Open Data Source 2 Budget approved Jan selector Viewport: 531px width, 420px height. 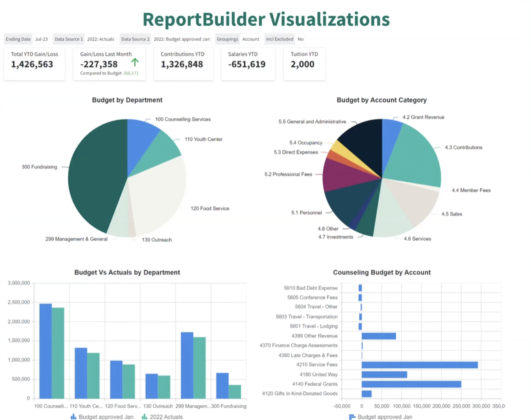pyautogui.click(x=165, y=39)
